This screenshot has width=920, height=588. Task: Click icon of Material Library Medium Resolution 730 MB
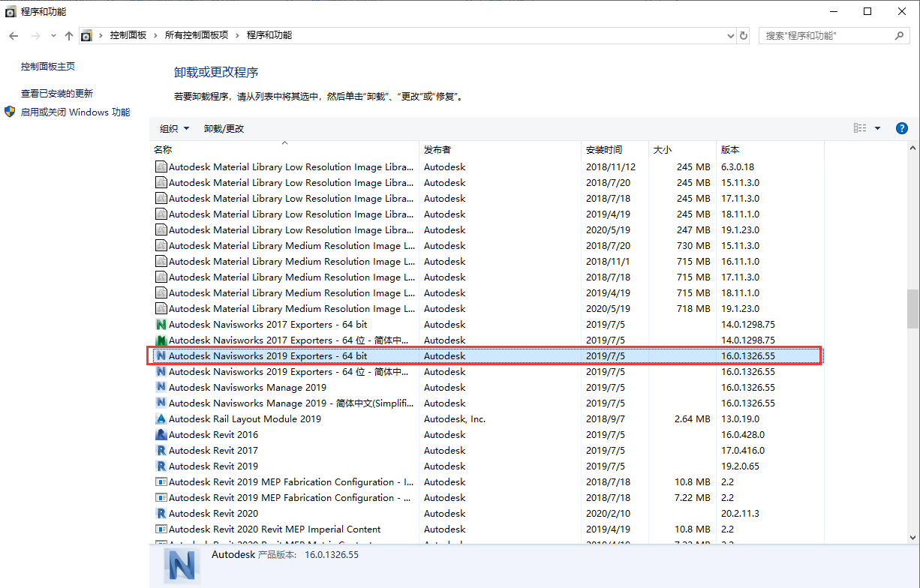pyautogui.click(x=161, y=246)
